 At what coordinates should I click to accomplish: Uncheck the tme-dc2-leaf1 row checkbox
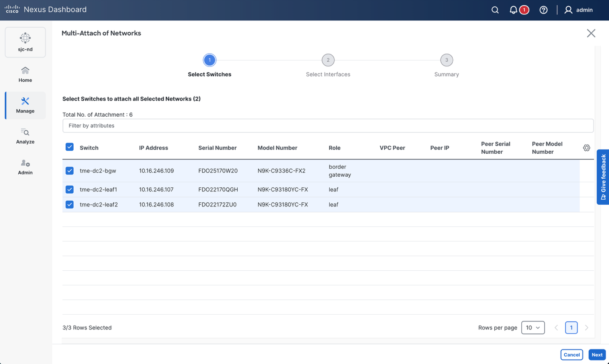point(70,189)
